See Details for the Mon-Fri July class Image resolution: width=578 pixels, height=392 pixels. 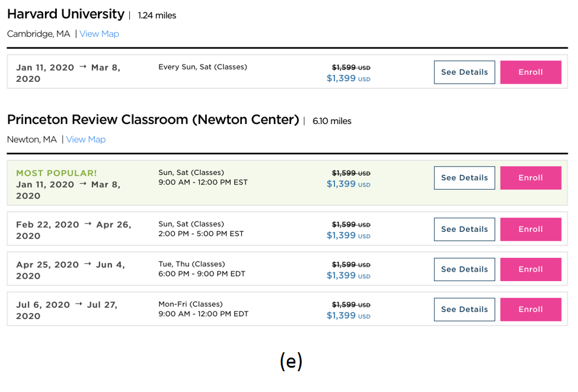click(464, 310)
